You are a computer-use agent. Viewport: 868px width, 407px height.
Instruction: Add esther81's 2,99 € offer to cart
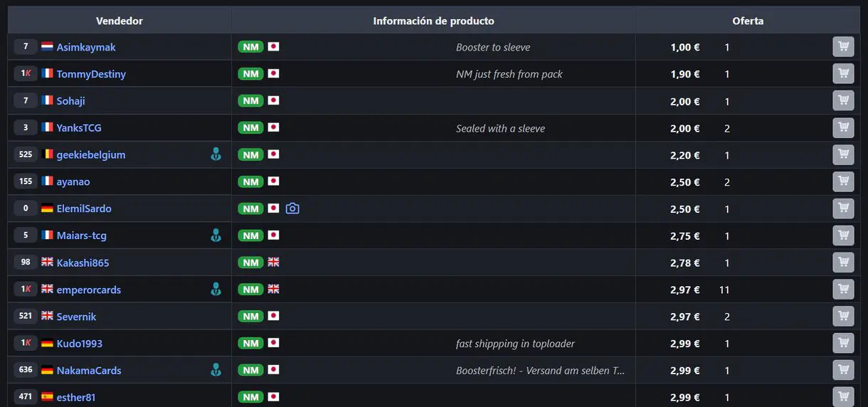tap(843, 397)
